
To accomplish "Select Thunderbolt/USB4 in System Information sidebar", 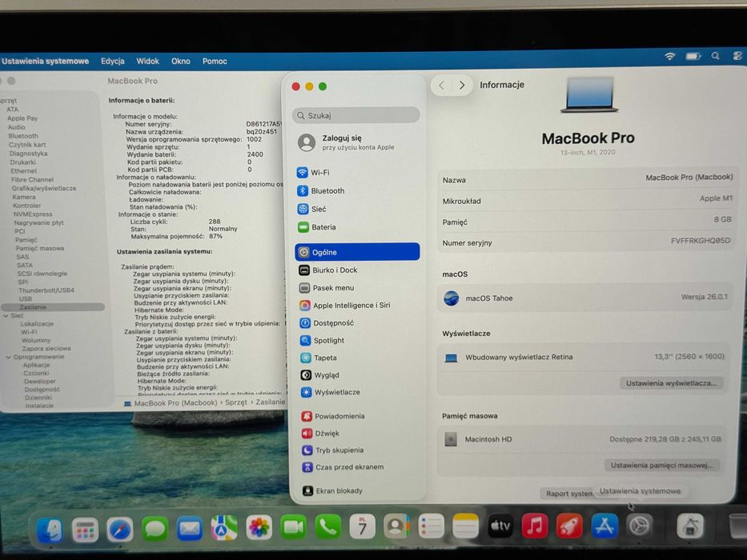I will pyautogui.click(x=46, y=290).
